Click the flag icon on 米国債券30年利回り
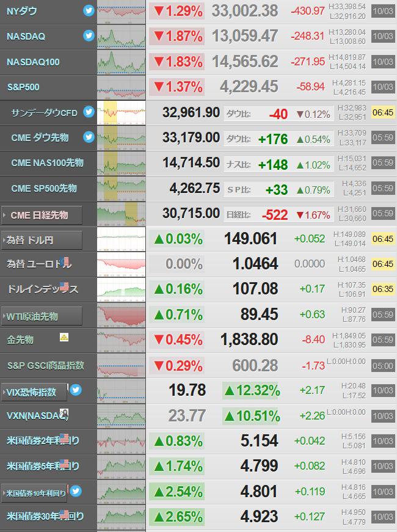The width and height of the screenshot is (397, 532). [64, 514]
